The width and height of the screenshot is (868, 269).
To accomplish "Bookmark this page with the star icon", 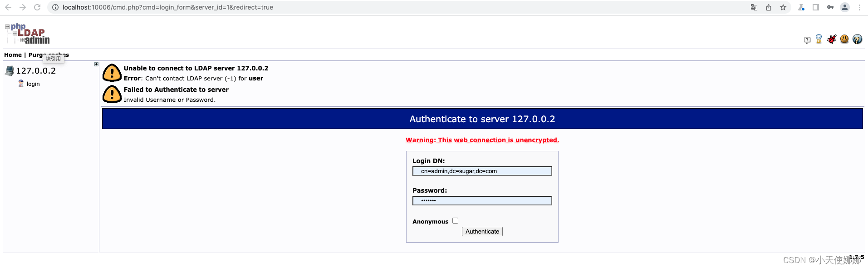I will 783,7.
